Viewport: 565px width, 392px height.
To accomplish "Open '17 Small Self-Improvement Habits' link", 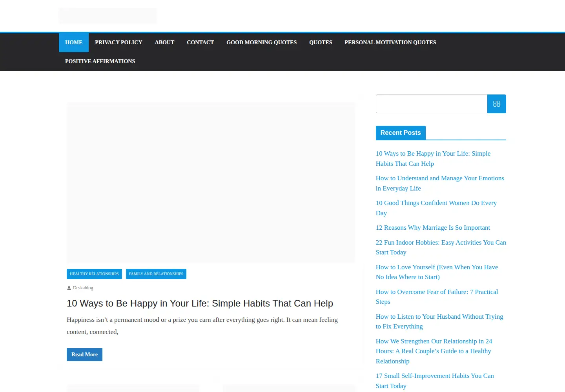I will tap(435, 381).
